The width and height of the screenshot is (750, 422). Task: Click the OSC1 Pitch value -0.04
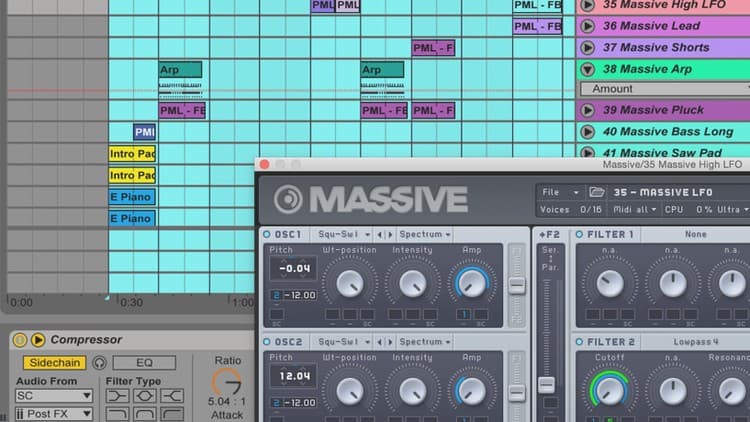294,268
